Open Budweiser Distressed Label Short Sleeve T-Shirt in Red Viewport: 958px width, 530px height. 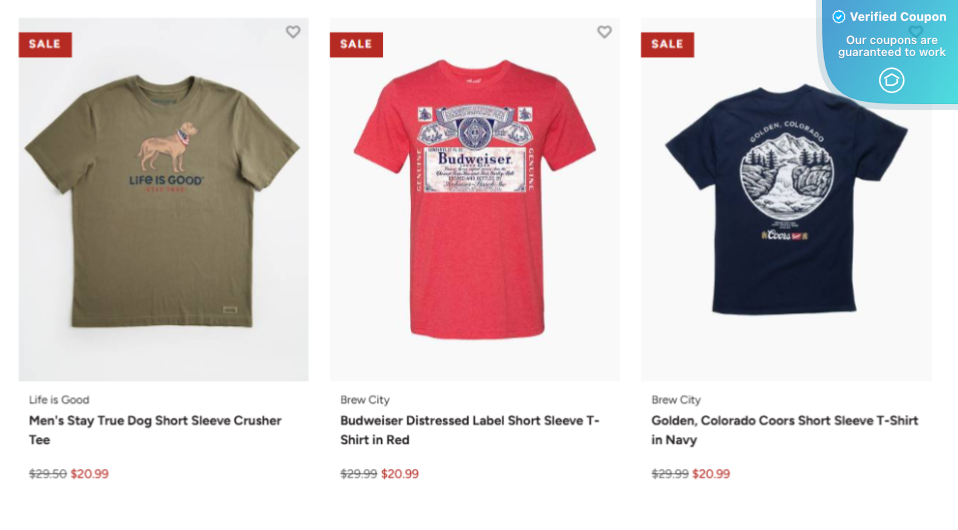(x=470, y=430)
